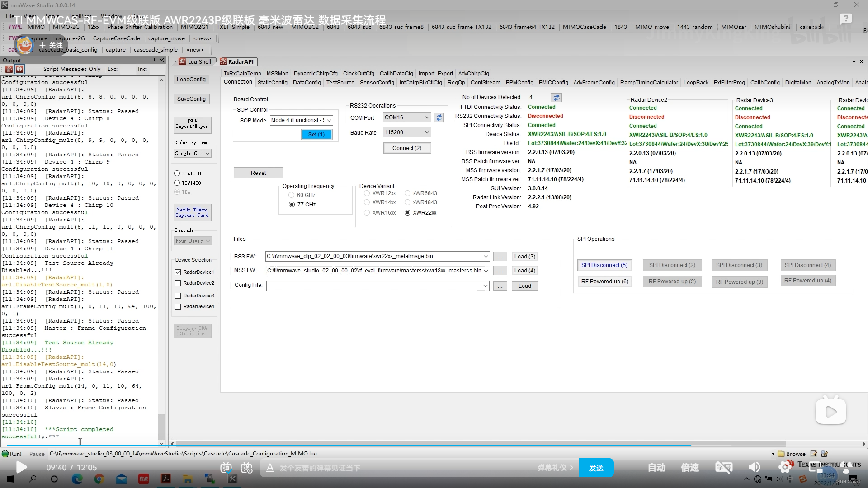Open Google Chrome from the taskbar
868x488 pixels.
tap(99, 479)
